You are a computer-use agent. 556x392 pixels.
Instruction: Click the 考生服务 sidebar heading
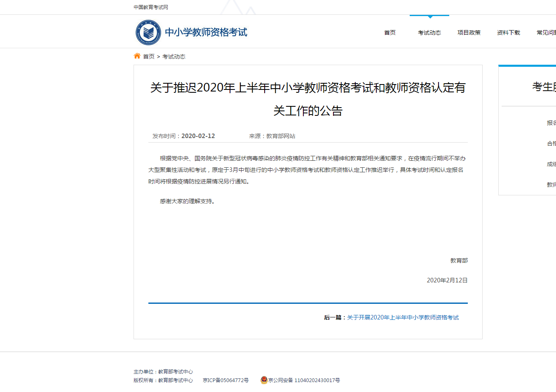tap(544, 87)
